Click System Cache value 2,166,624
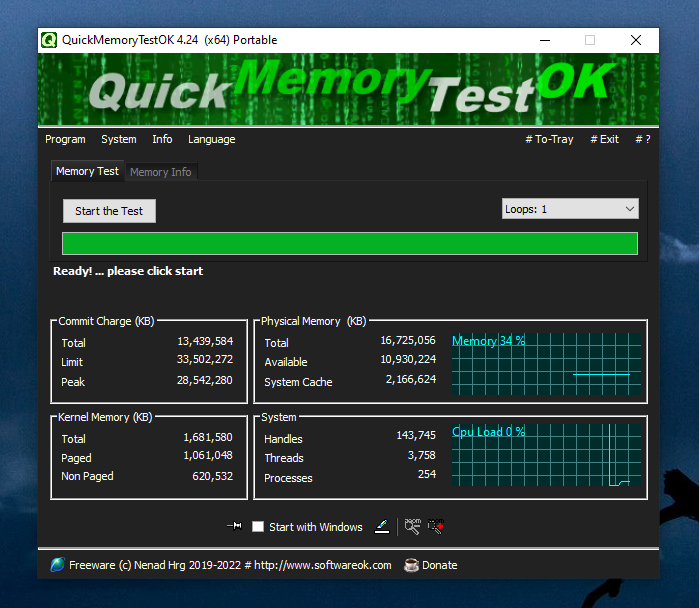 tap(411, 379)
